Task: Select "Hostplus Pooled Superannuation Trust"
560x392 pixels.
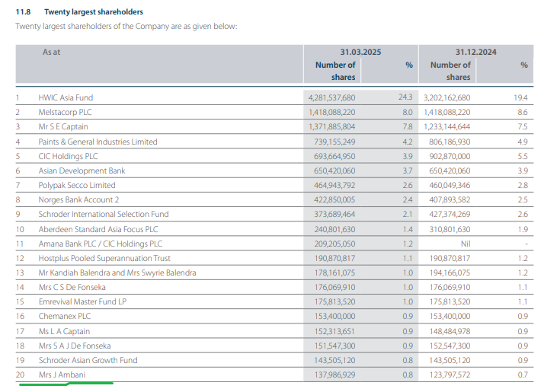Action: 104,258
